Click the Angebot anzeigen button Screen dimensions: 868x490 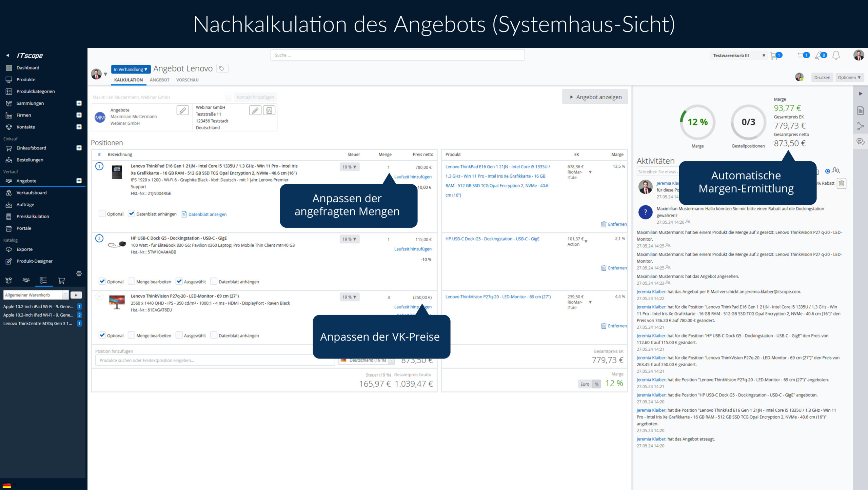(595, 97)
